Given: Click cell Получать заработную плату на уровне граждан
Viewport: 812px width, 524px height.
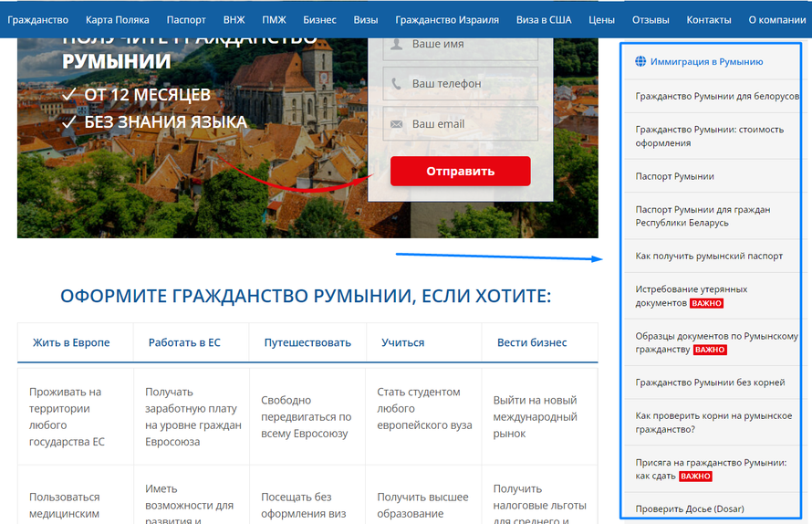Looking at the screenshot, I should [193, 416].
